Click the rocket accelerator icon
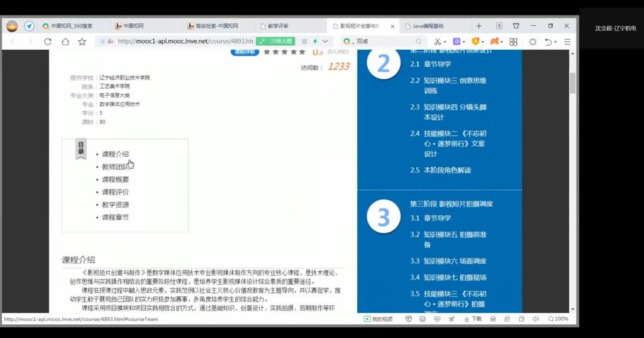644x338 pixels. coord(452,319)
